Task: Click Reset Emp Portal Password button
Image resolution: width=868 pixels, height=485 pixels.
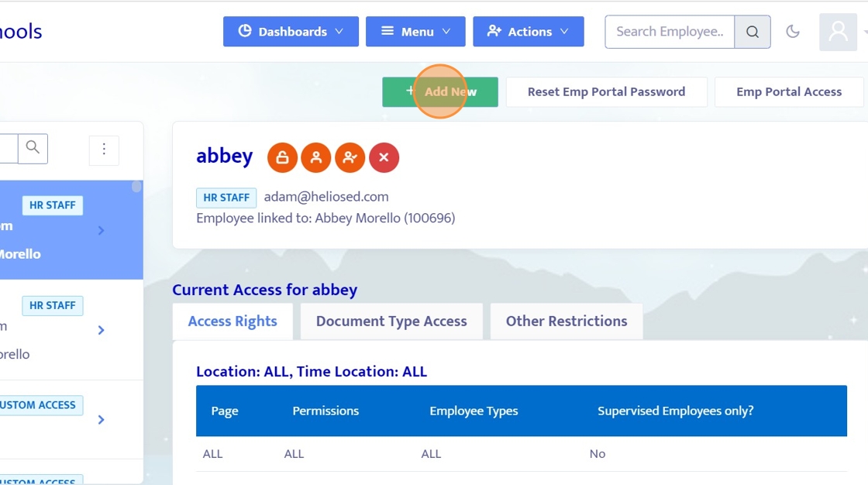Action: [x=606, y=91]
